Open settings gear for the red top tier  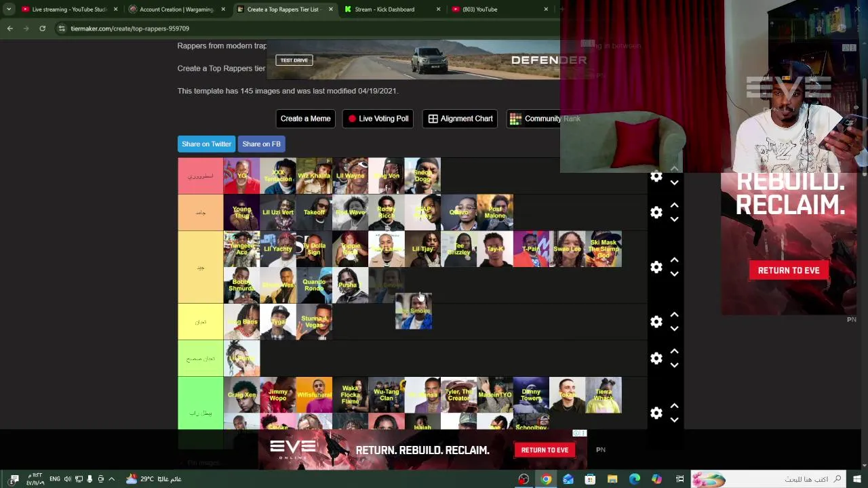pyautogui.click(x=656, y=177)
